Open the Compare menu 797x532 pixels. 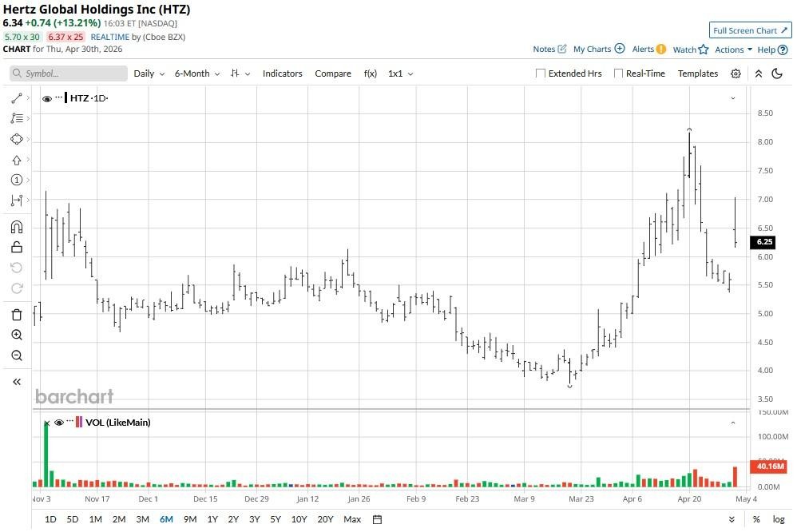point(333,73)
